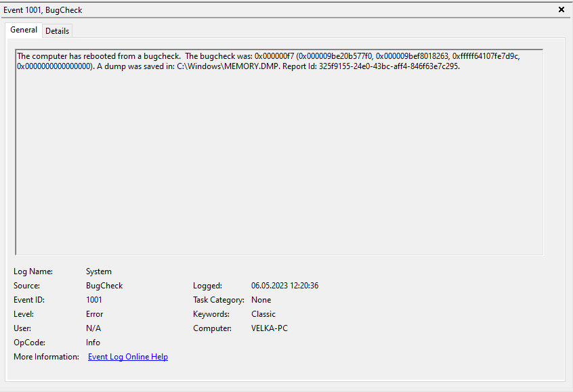Click the Source value BugCheck

(104, 286)
